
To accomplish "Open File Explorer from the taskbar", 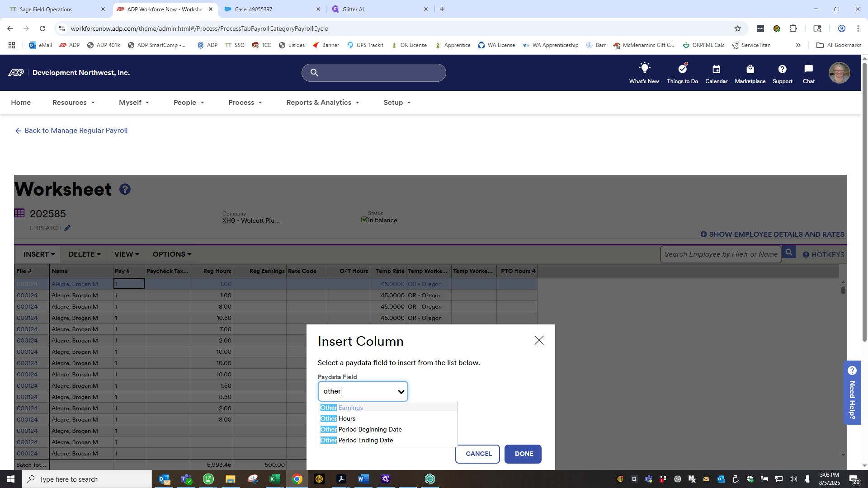I will click(230, 479).
